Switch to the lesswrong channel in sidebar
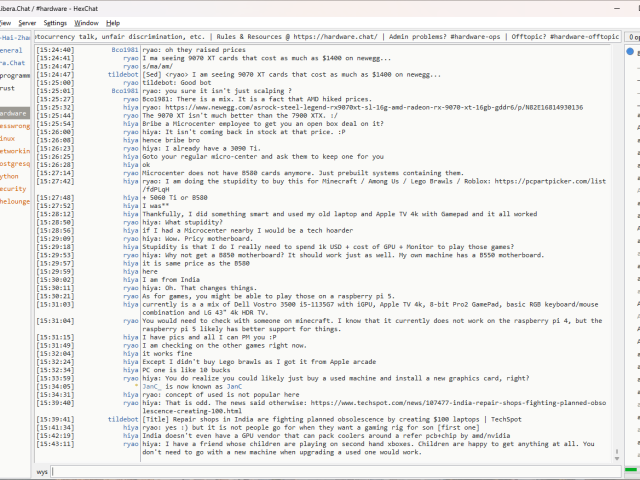The image size is (640, 480). pyautogui.click(x=15, y=126)
